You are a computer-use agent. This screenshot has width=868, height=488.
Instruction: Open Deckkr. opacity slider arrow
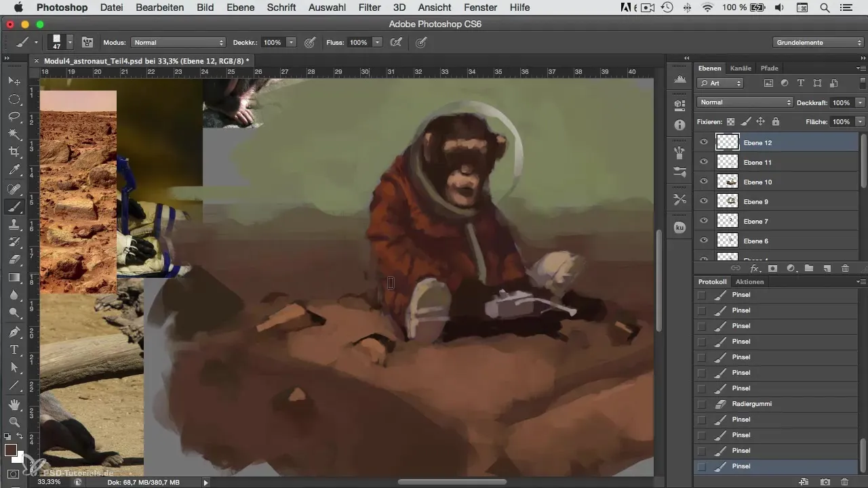[x=291, y=42]
